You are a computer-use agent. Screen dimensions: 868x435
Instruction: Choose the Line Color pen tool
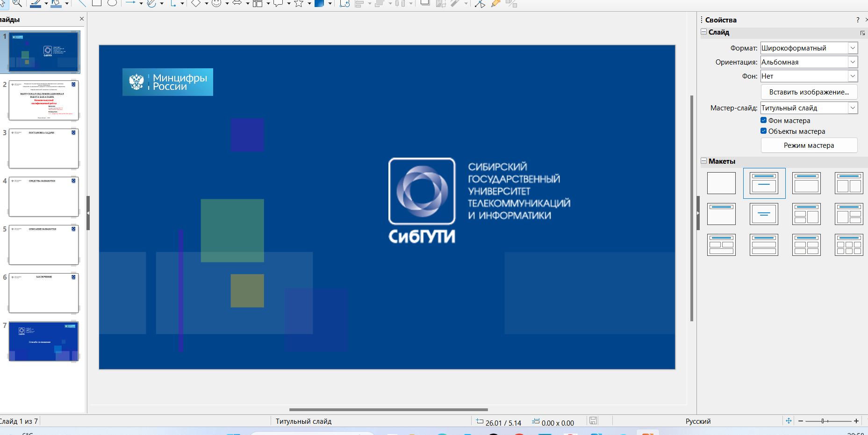(x=35, y=3)
